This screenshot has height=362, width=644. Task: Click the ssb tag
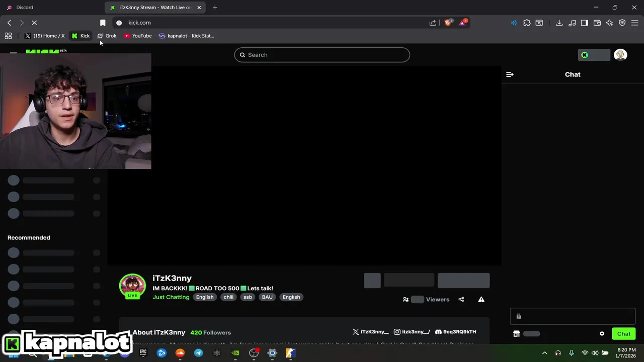(248, 297)
